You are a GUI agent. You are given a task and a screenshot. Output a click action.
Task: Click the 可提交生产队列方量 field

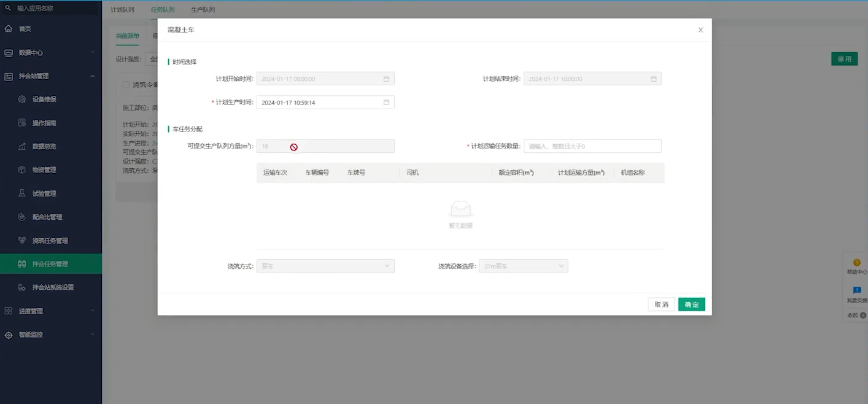click(325, 146)
